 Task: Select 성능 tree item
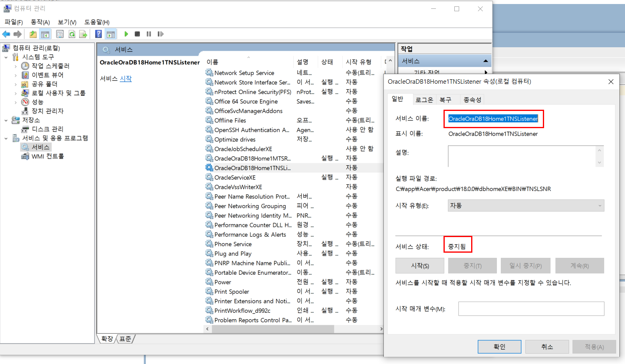[37, 102]
